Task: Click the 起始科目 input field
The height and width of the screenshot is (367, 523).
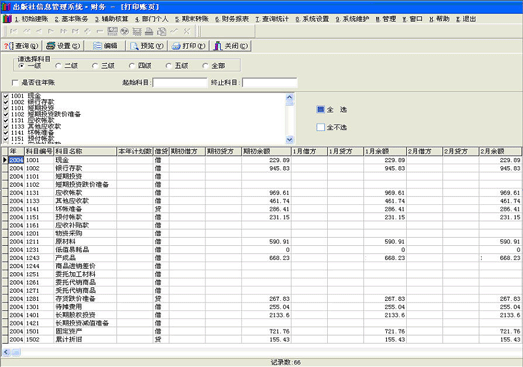Action: (x=180, y=82)
